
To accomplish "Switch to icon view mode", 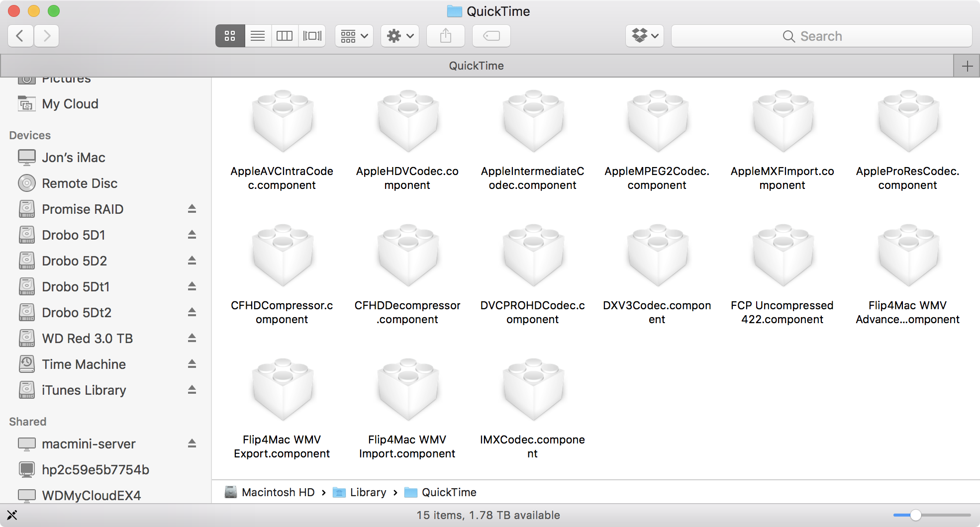I will click(x=230, y=36).
